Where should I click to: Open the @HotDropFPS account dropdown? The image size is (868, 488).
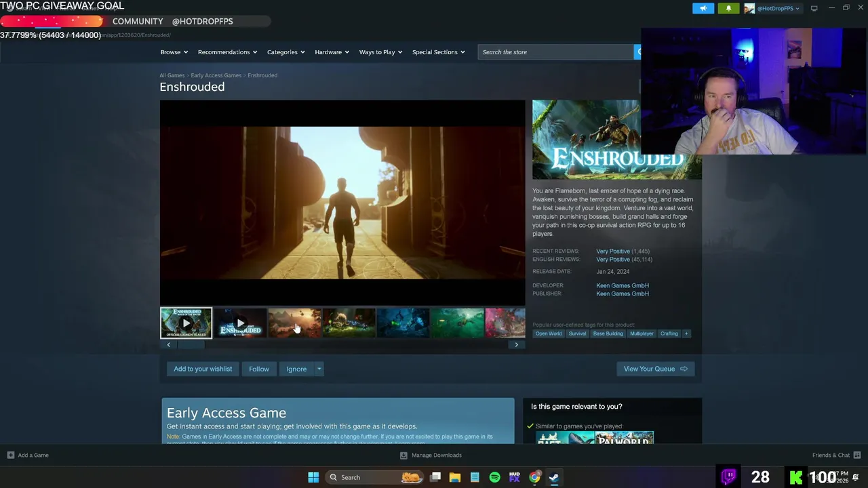click(x=778, y=8)
